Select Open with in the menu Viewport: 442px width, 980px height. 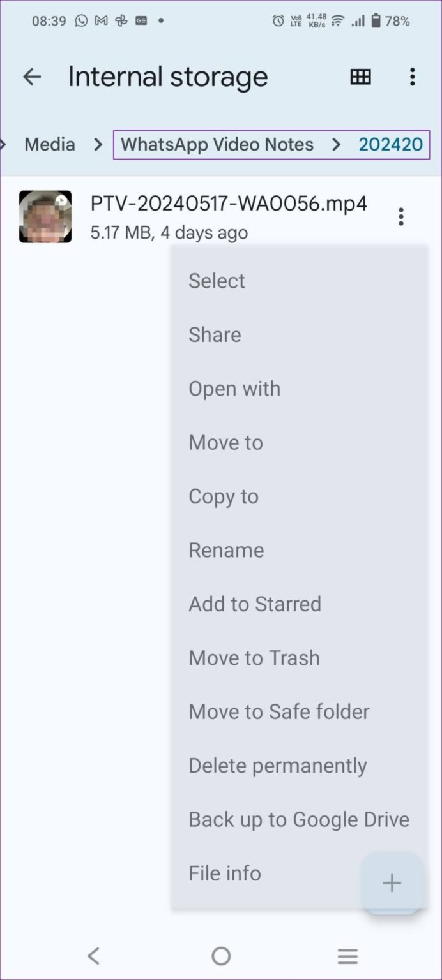[234, 388]
